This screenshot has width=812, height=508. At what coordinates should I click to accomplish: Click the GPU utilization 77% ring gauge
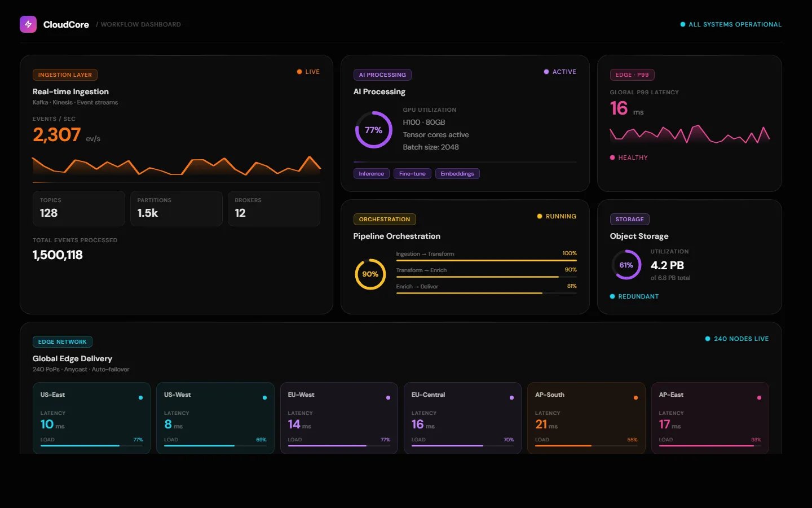[373, 130]
